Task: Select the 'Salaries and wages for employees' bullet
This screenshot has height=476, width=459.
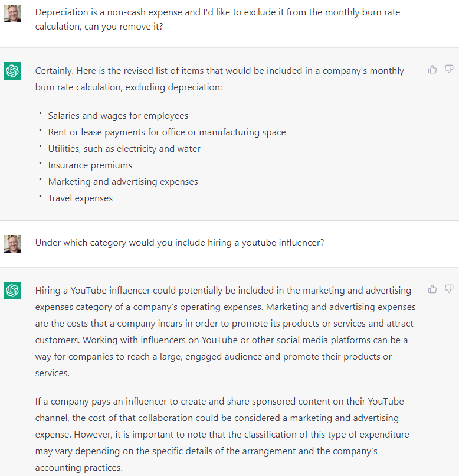Action: click(118, 116)
